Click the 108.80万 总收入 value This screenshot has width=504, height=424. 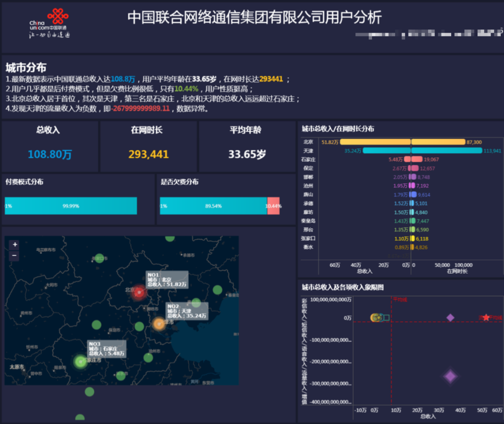pyautogui.click(x=50, y=154)
